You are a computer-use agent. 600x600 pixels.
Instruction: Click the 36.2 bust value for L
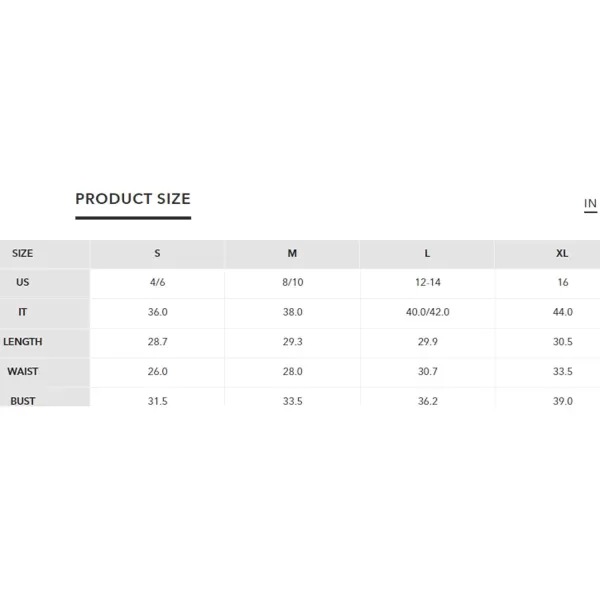click(x=428, y=401)
